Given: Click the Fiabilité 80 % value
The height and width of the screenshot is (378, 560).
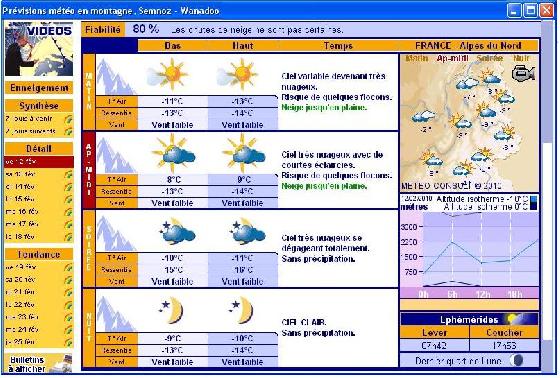Looking at the screenshot, I should pyautogui.click(x=146, y=29).
